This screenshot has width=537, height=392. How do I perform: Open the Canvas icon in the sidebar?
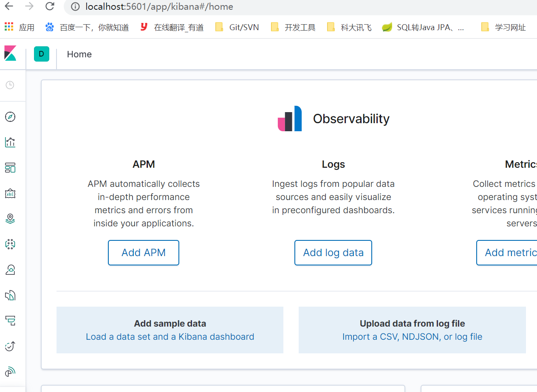pyautogui.click(x=10, y=193)
